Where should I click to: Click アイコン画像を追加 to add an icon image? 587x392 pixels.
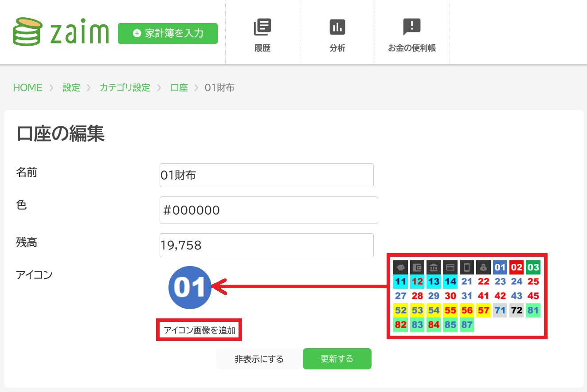(200, 330)
